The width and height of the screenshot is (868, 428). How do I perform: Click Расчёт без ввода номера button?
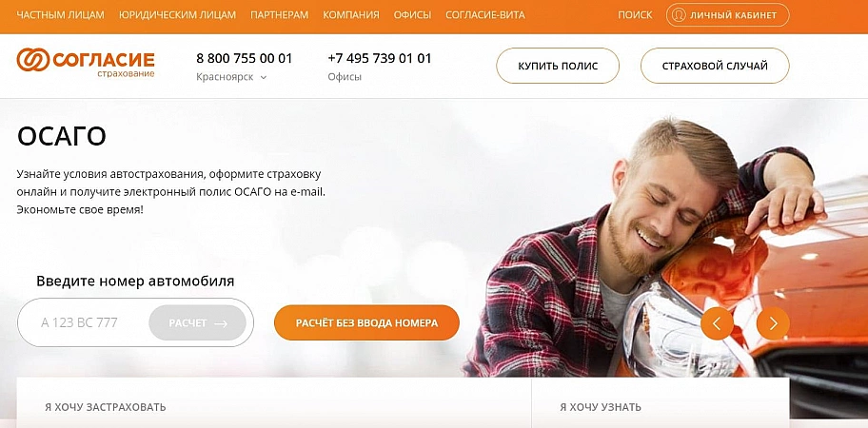point(366,323)
